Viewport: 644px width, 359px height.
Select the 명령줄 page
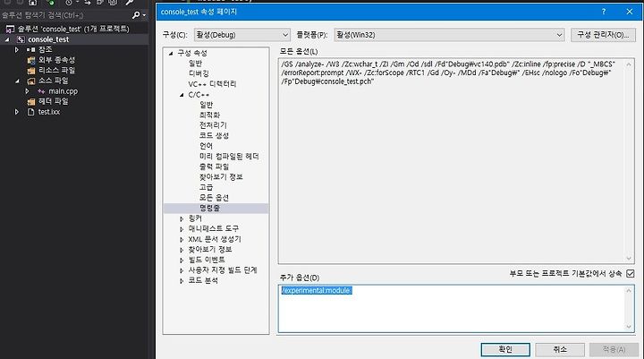[x=209, y=208]
